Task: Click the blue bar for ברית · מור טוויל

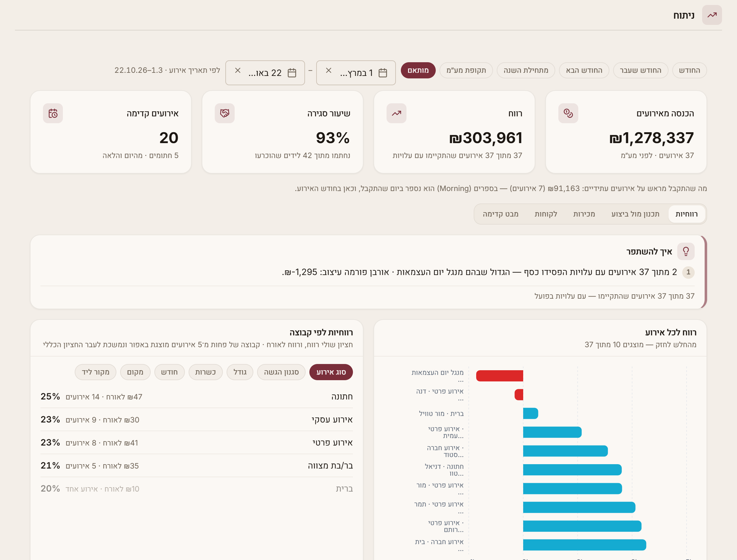Action: pyautogui.click(x=531, y=413)
